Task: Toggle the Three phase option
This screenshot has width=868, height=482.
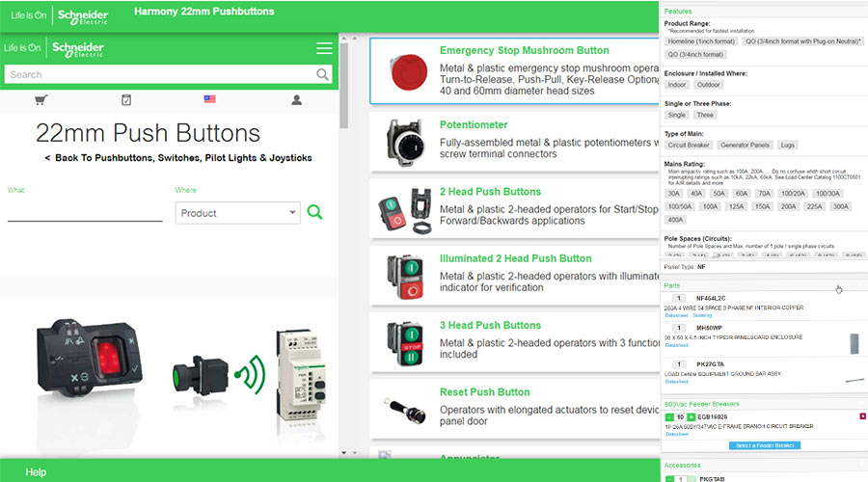Action: [x=705, y=115]
